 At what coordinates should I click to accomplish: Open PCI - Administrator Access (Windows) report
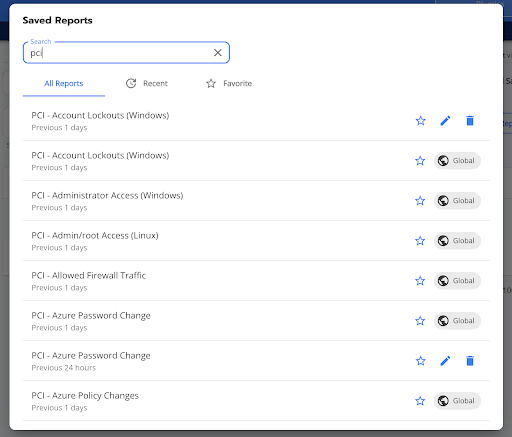coord(256,201)
